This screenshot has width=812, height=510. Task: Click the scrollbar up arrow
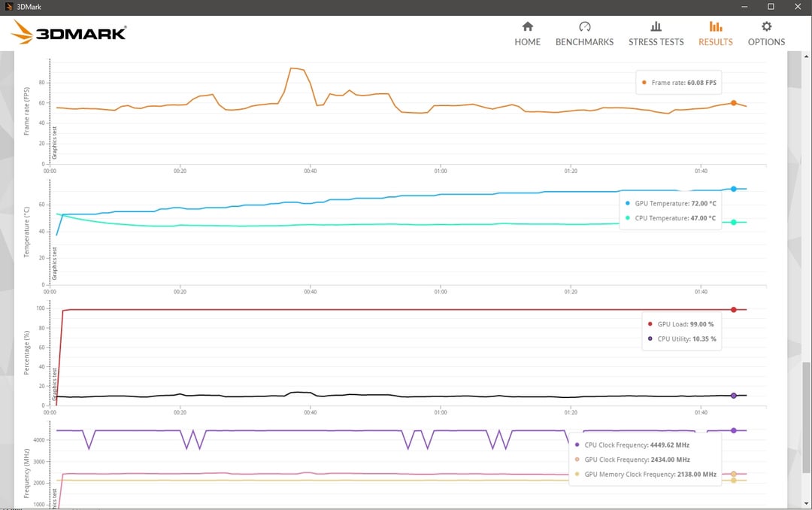click(x=806, y=56)
